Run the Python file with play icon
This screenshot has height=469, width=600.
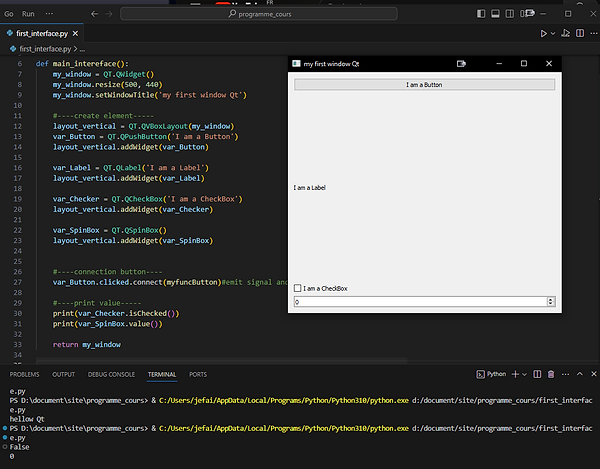pyautogui.click(x=543, y=34)
